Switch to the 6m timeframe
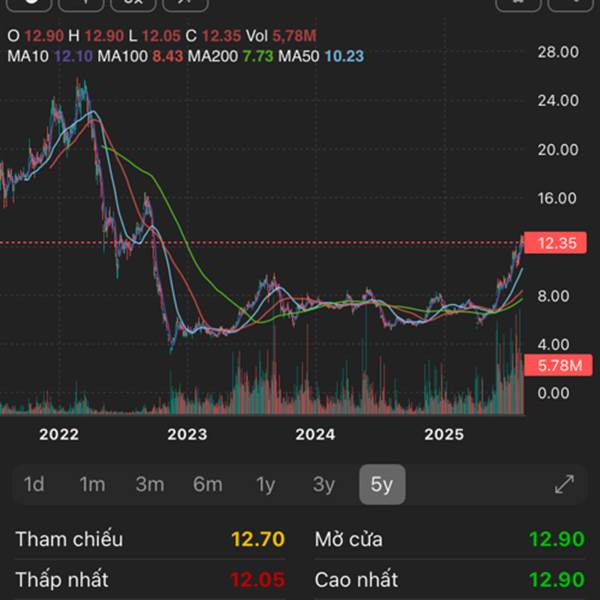This screenshot has height=600, width=600. pyautogui.click(x=208, y=484)
